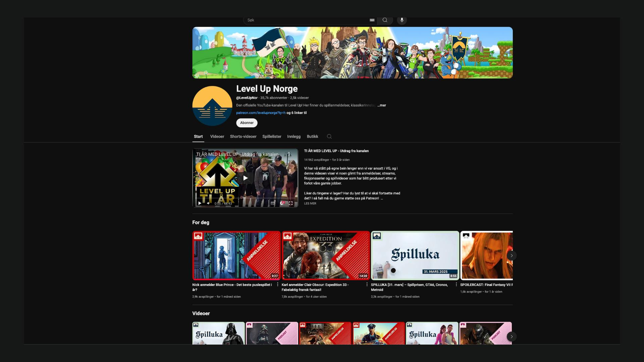Click '35,7k abonnenter' text
This screenshot has height=362, width=644.
click(274, 98)
